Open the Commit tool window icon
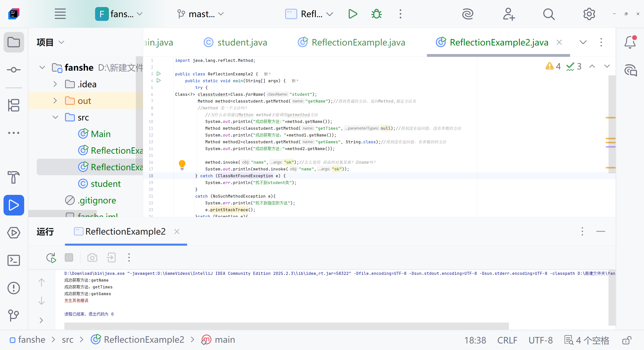The image size is (644, 350). point(14,70)
